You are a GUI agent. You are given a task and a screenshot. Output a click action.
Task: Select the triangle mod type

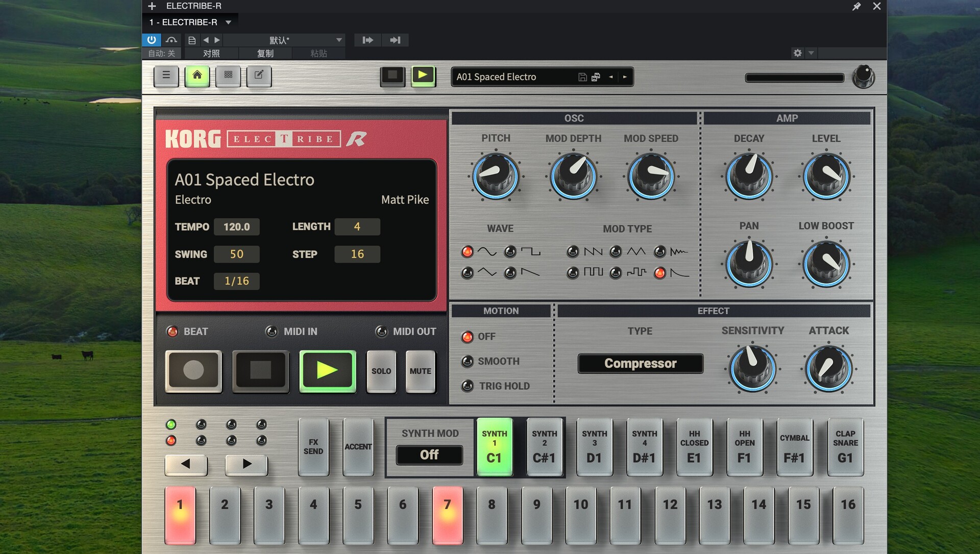coord(616,251)
